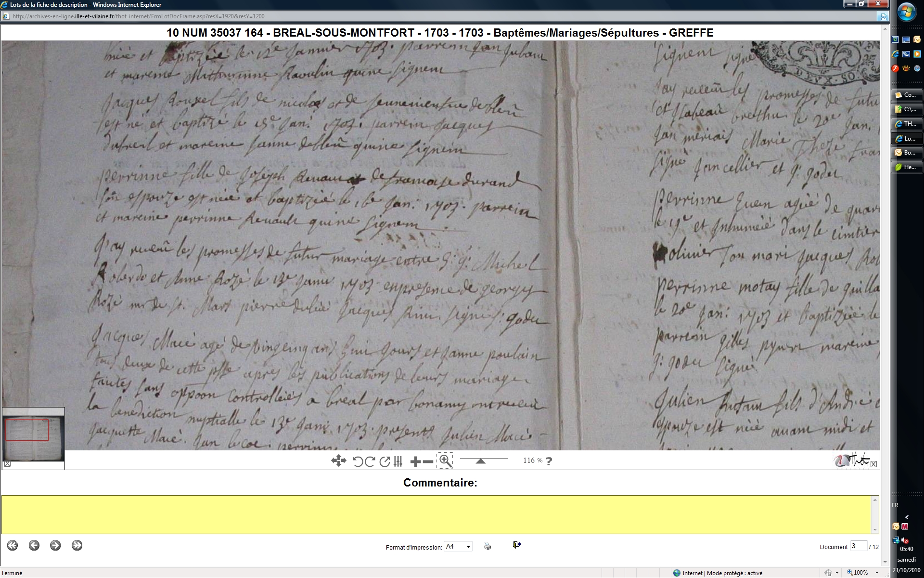Open the viewer help question mark
The width and height of the screenshot is (924, 578).
tap(549, 461)
